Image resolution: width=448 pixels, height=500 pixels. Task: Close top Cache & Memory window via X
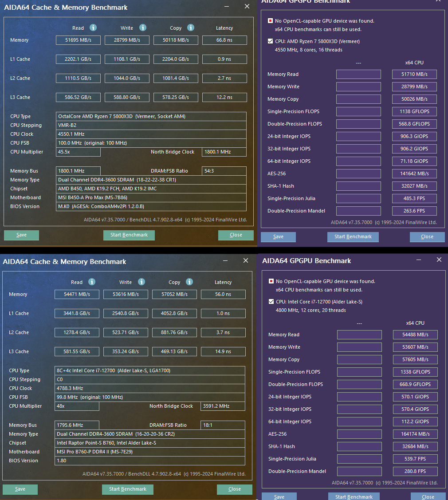coord(247,6)
